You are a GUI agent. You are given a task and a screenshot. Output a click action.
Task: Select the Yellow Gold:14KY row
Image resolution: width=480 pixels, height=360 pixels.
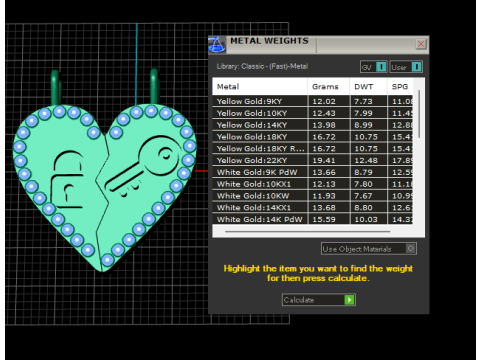coord(313,125)
